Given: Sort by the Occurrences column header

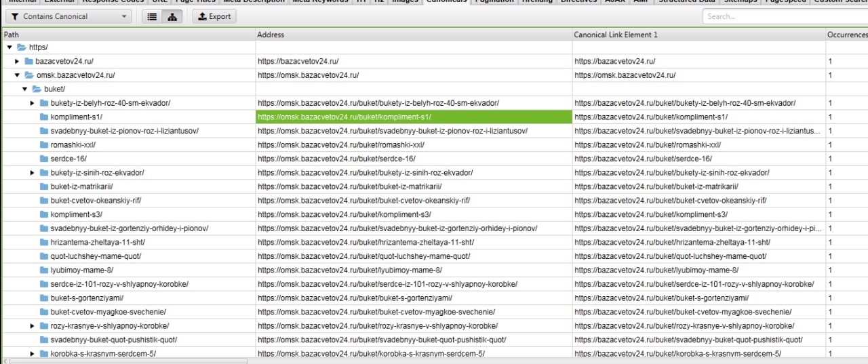Looking at the screenshot, I should [847, 35].
